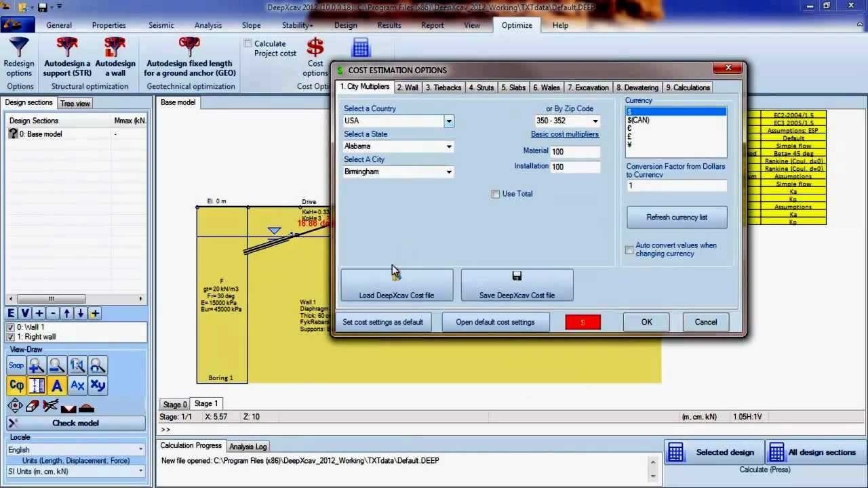
Task: Toggle the Cφ soil properties display
Action: pyautogui.click(x=16, y=386)
